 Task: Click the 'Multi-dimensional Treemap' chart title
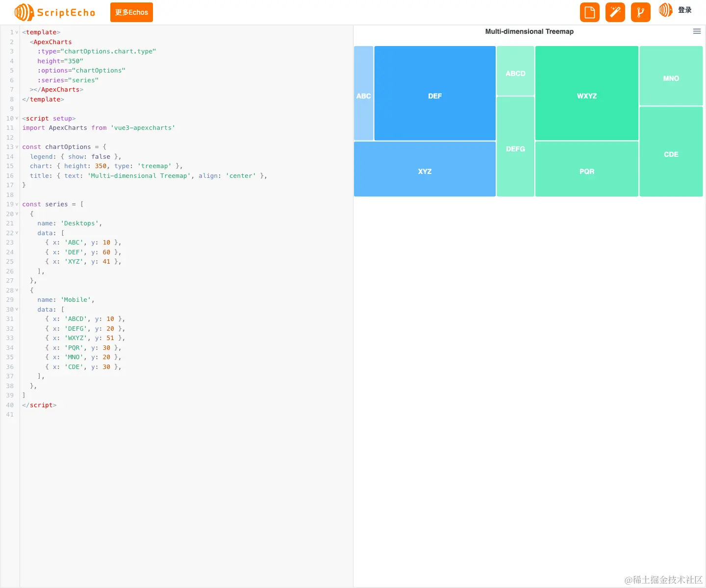click(529, 31)
